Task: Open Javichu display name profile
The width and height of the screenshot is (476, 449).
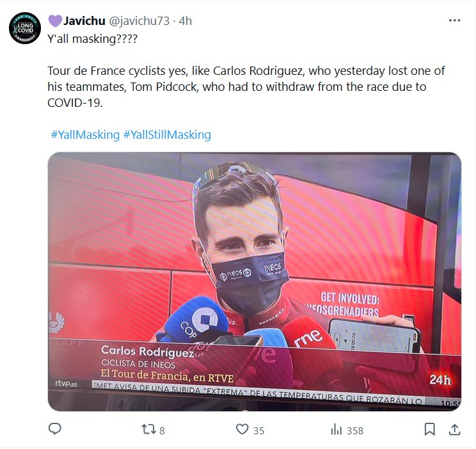Action: click(84, 21)
